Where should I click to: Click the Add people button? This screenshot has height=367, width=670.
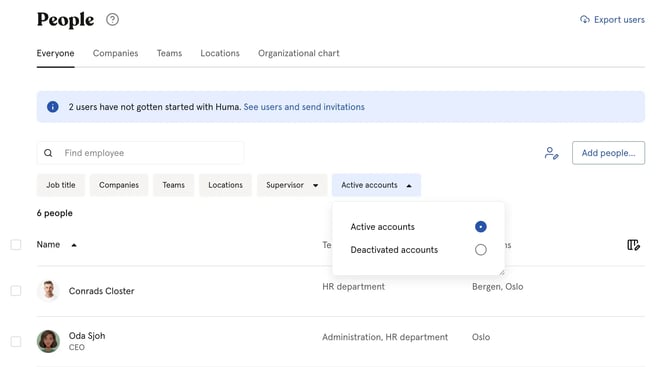[x=608, y=153]
